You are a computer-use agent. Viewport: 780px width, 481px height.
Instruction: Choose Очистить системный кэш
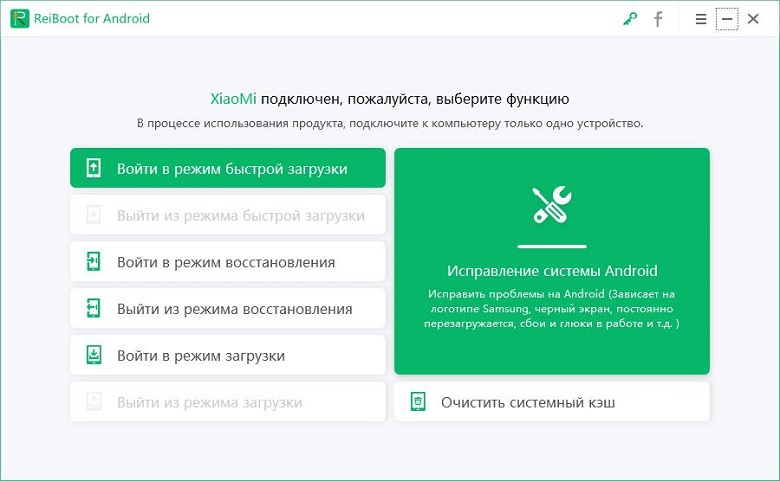pyautogui.click(x=552, y=402)
